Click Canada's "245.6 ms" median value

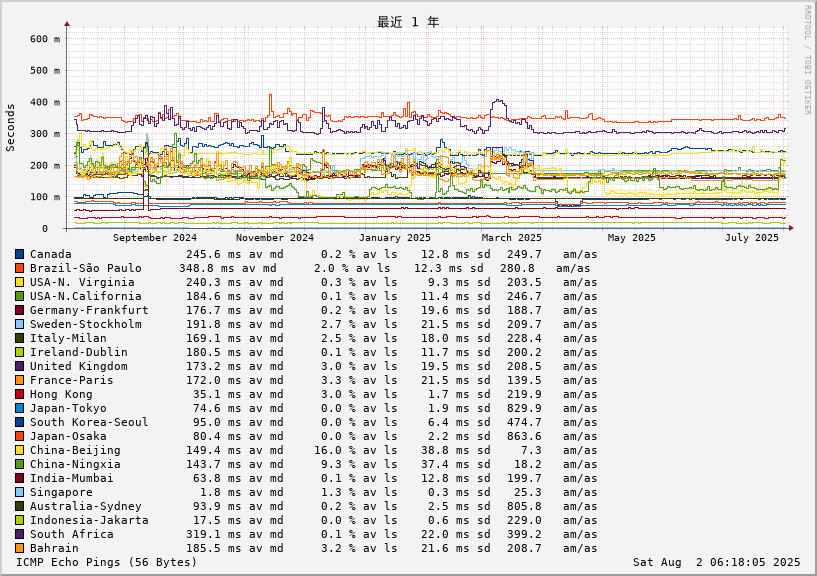214,254
